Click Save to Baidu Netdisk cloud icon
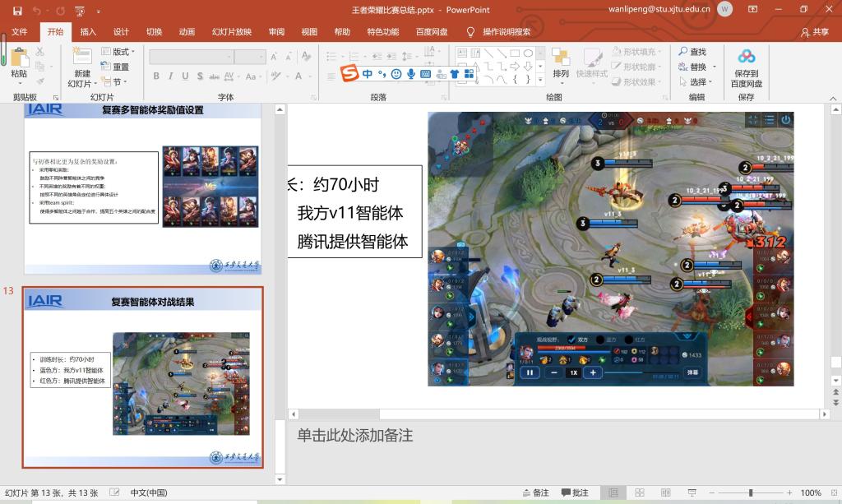This screenshot has width=842, height=504. click(746, 58)
